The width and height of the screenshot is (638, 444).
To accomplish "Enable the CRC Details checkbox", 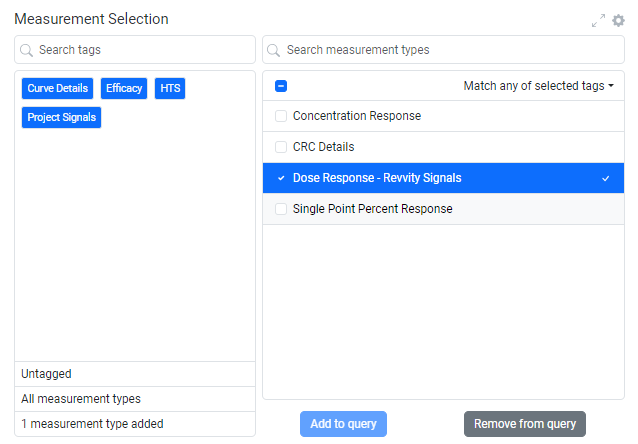I will [281, 147].
